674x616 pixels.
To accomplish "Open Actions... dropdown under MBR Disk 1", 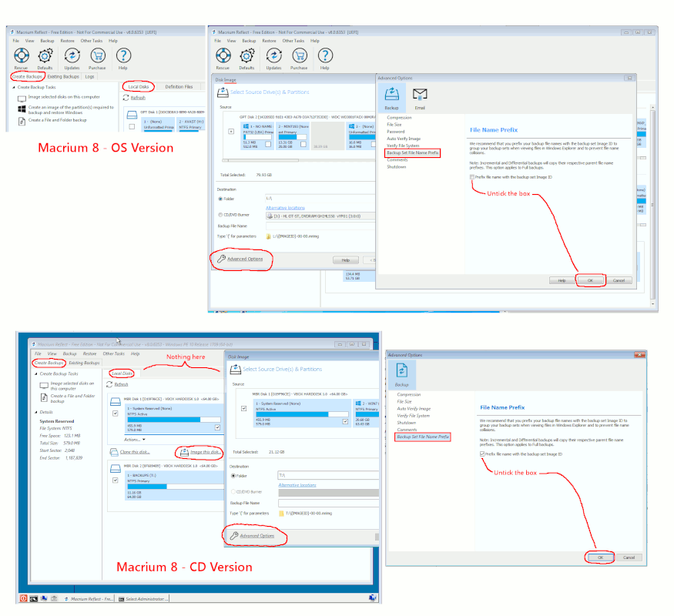I will tap(135, 440).
